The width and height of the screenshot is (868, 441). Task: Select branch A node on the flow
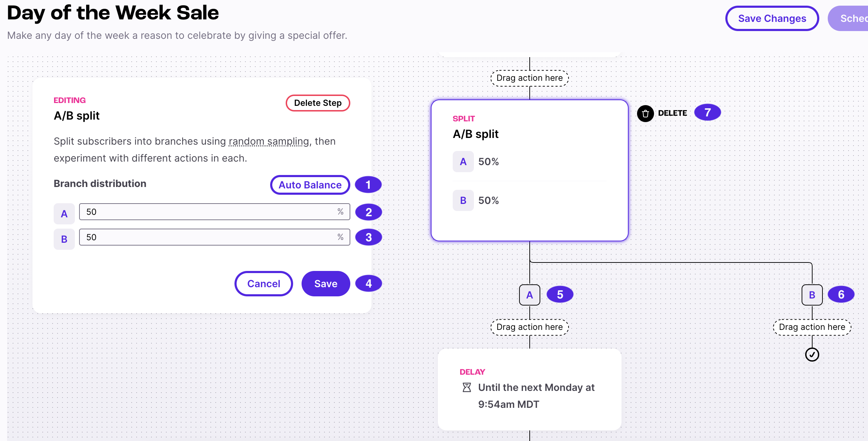pos(529,295)
